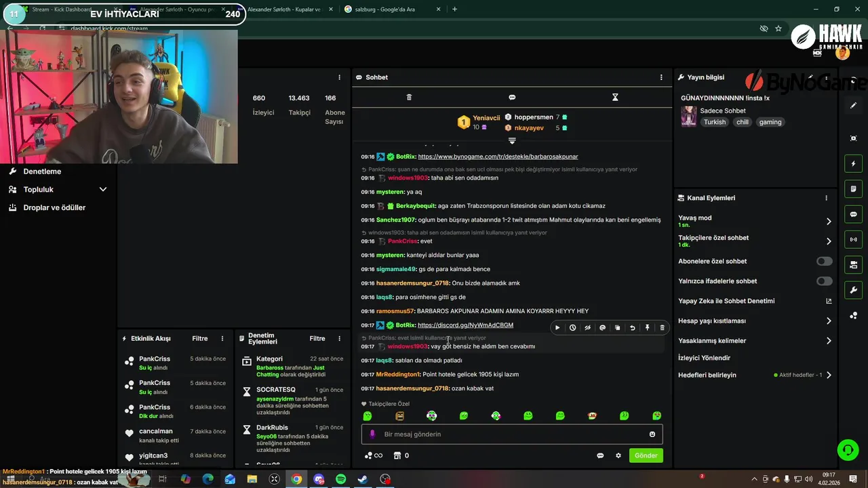Click the document notes icon in right sidebar
Image resolution: width=868 pixels, height=488 pixels.
point(853,188)
